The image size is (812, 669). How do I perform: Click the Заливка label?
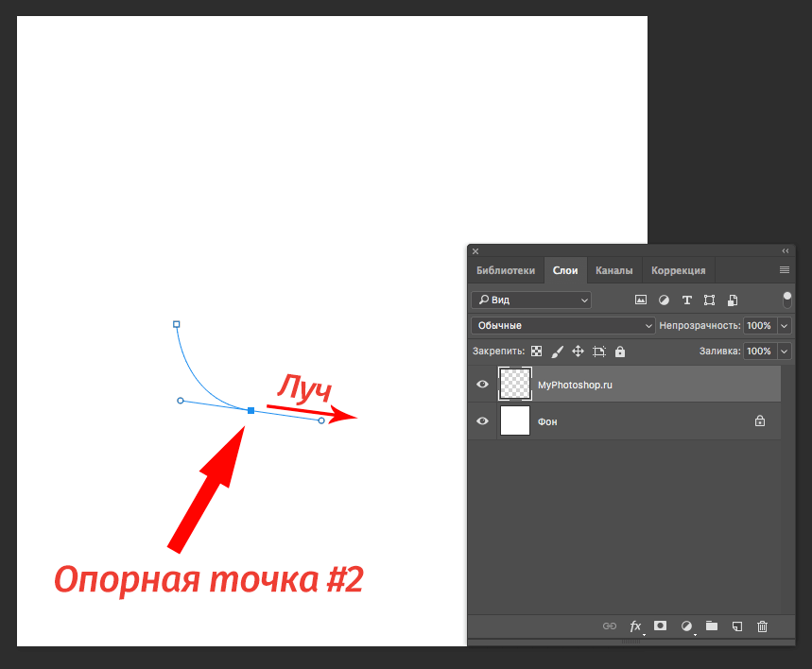pos(719,352)
